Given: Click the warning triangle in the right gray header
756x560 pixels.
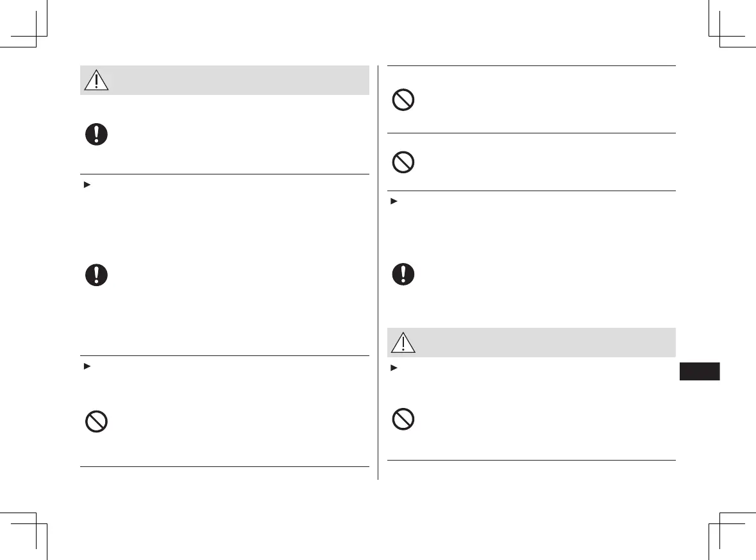Looking at the screenshot, I should coord(403,343).
